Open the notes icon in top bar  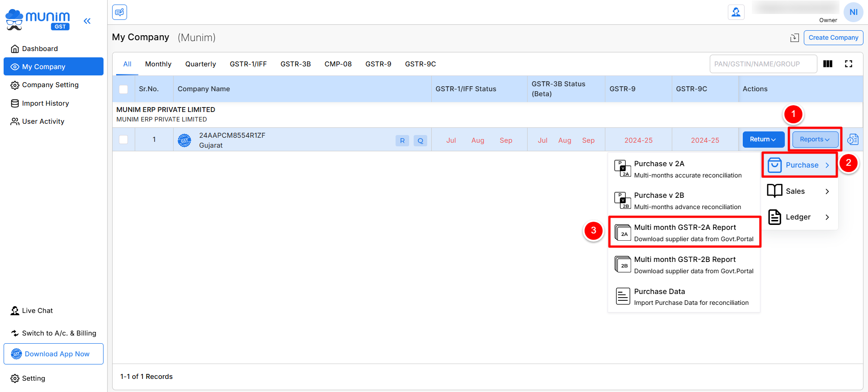tap(119, 12)
